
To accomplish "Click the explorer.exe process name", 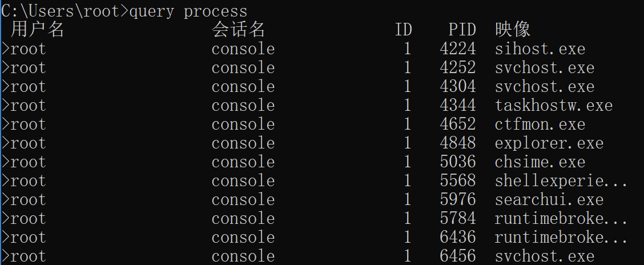I will (549, 143).
